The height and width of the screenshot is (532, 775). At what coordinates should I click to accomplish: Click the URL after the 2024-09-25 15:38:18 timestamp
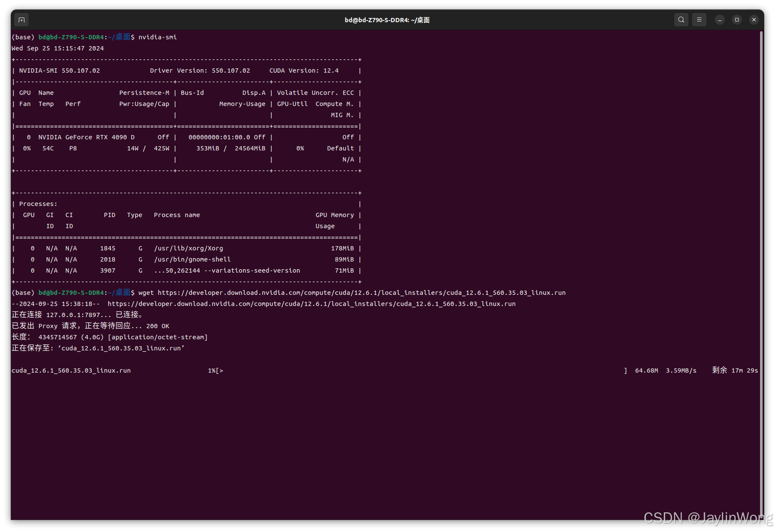point(311,304)
